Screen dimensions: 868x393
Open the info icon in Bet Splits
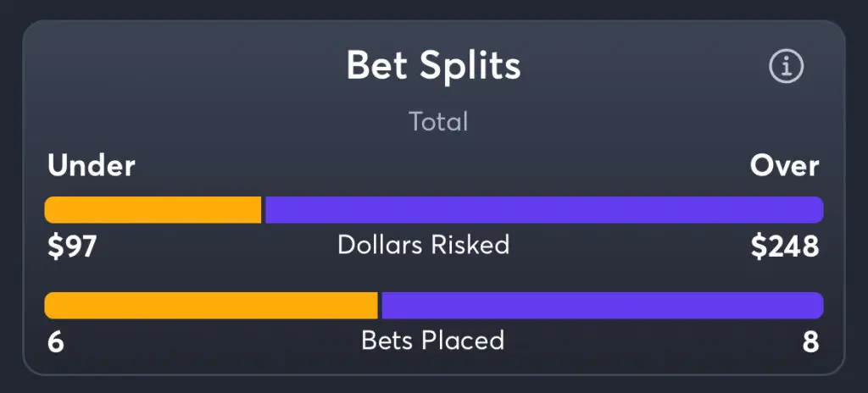point(786,66)
